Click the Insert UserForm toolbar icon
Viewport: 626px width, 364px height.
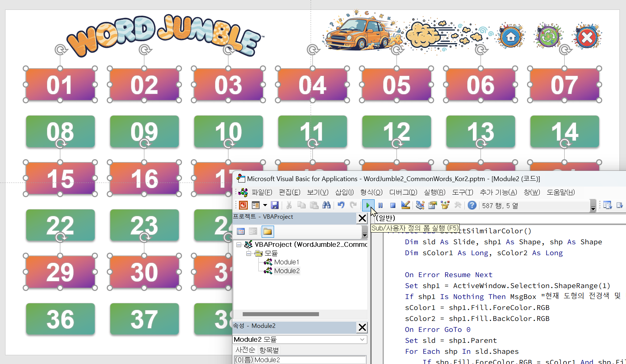pyautogui.click(x=256, y=205)
